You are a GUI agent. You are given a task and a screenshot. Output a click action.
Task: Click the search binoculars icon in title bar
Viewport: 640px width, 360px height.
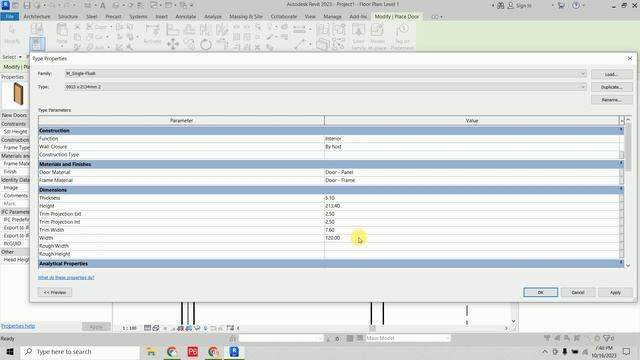tap(500, 5)
